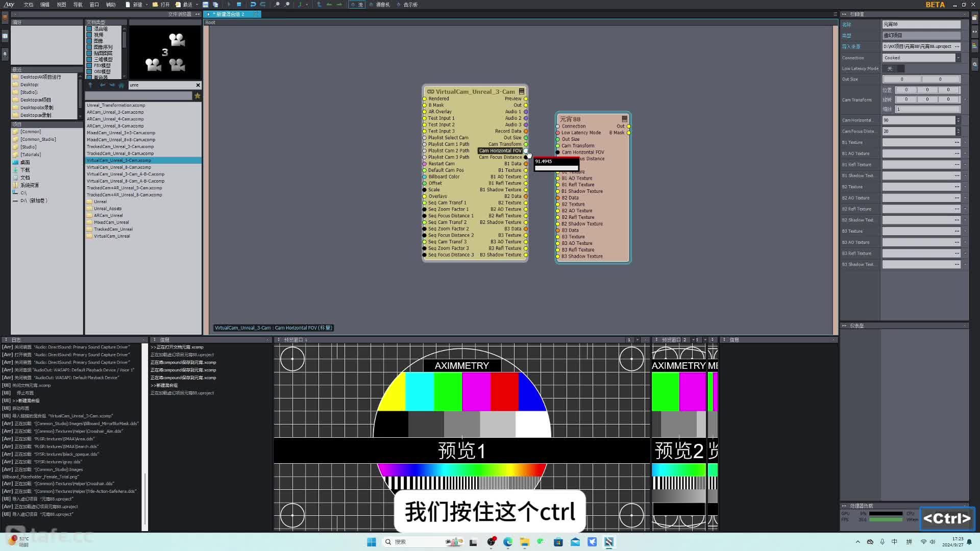The height and width of the screenshot is (551, 980).
Task: Click the first zoom magnifier icon in the toolbar
Action: point(277,5)
